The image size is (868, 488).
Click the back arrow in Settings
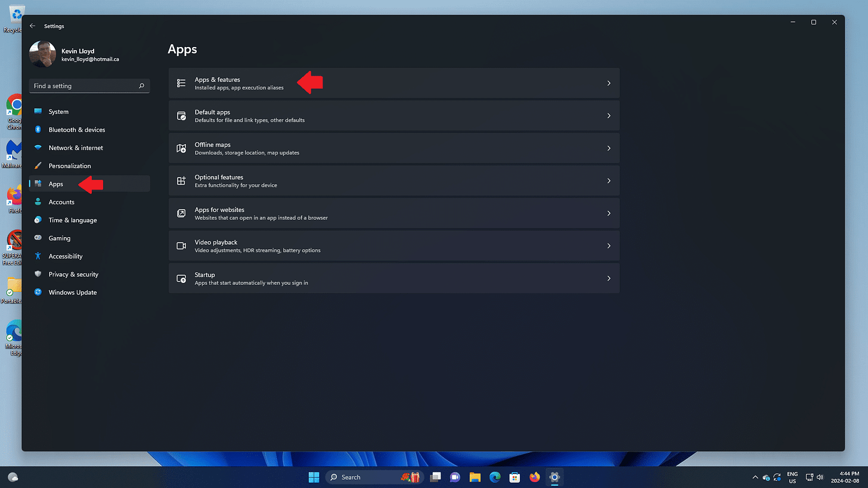pos(32,26)
